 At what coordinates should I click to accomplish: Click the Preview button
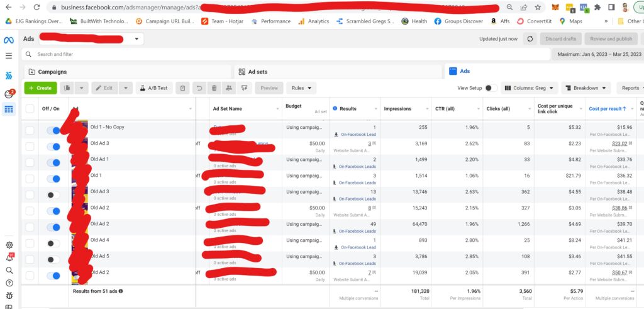269,88
